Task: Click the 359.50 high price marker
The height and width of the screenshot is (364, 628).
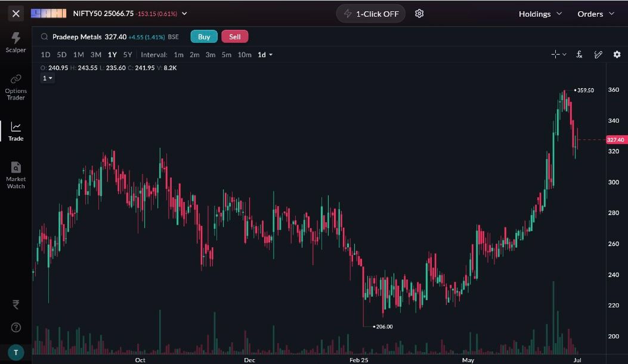Action: tap(585, 91)
